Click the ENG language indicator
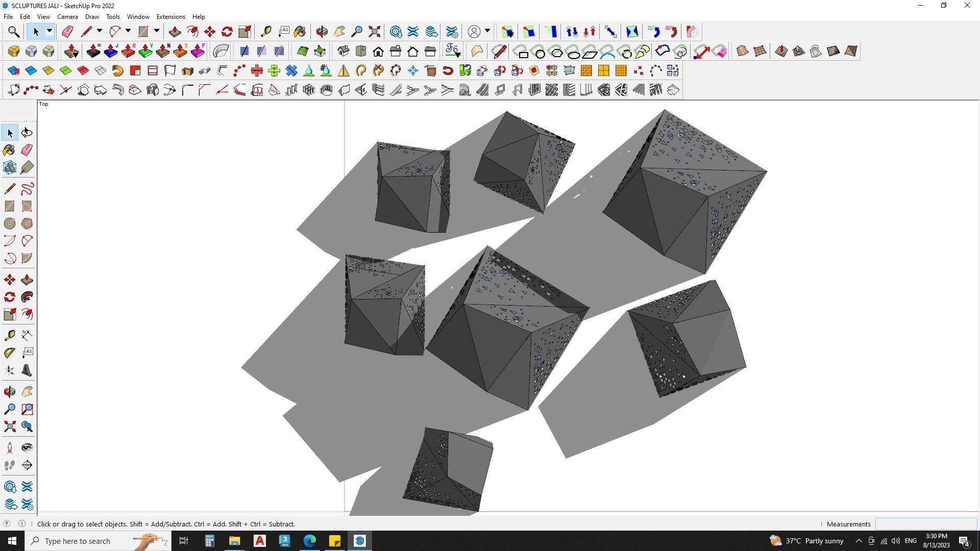This screenshot has height=551, width=980. click(x=911, y=541)
